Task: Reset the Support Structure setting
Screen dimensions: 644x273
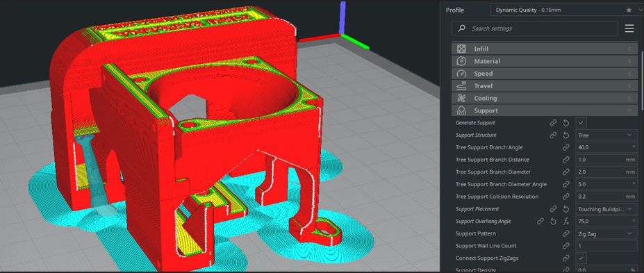Action: [566, 135]
